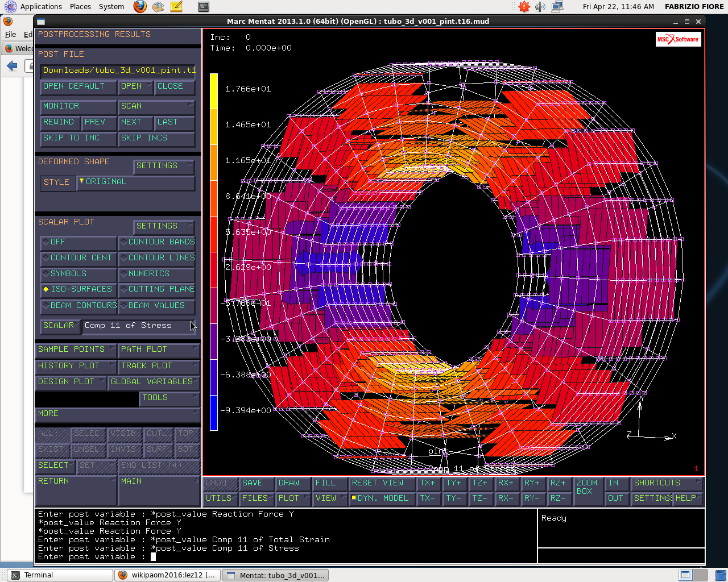The height and width of the screenshot is (582, 728).
Task: Click the SAVE button
Action: point(257,483)
